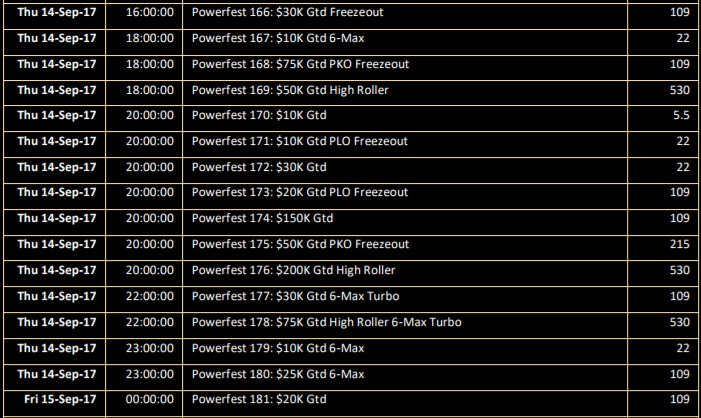Image resolution: width=701 pixels, height=418 pixels.
Task: Click Powerfest 169: $50K Gtd High Roller
Action: (290, 90)
